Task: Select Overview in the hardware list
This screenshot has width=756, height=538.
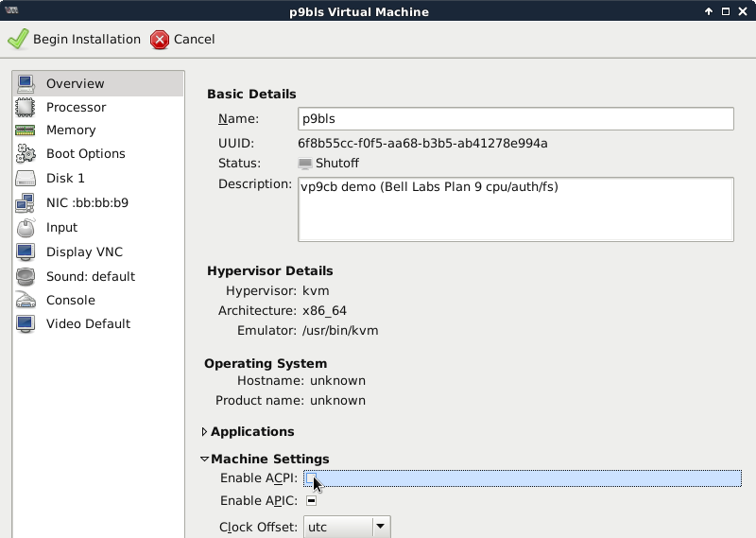Action: (x=76, y=83)
